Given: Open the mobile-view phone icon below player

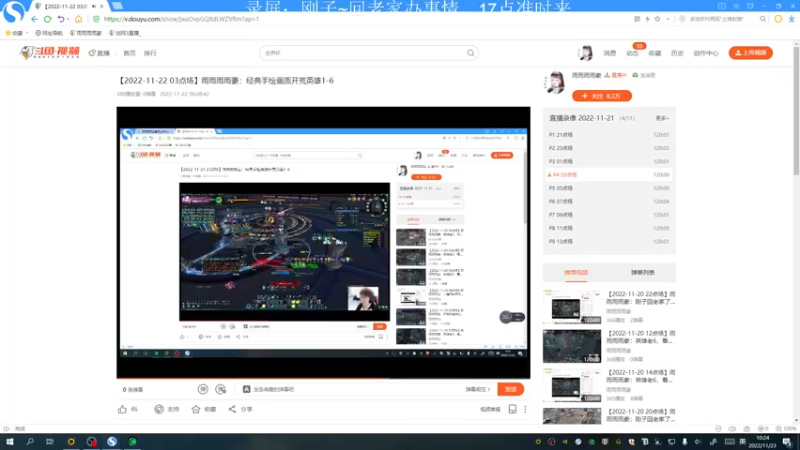Looking at the screenshot, I should pyautogui.click(x=512, y=409).
